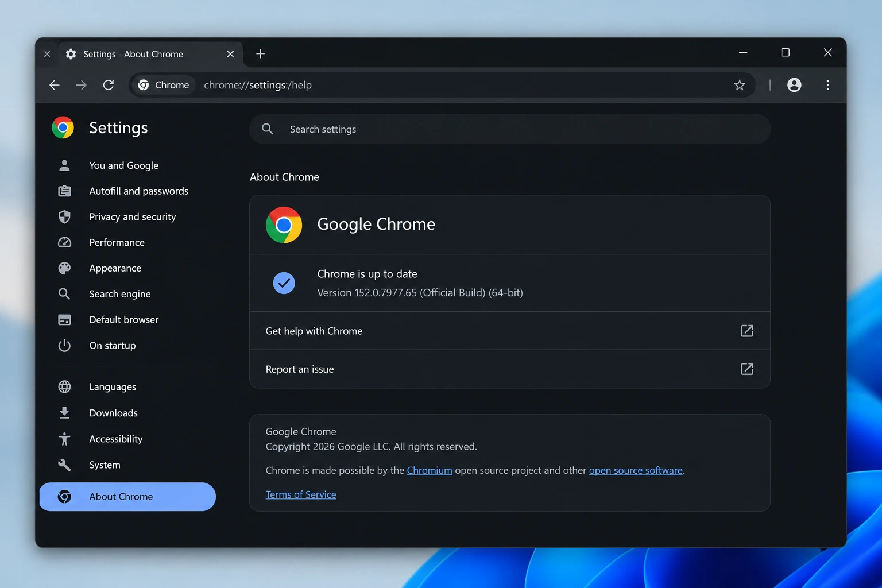Open System settings
The image size is (882, 588).
(x=105, y=465)
